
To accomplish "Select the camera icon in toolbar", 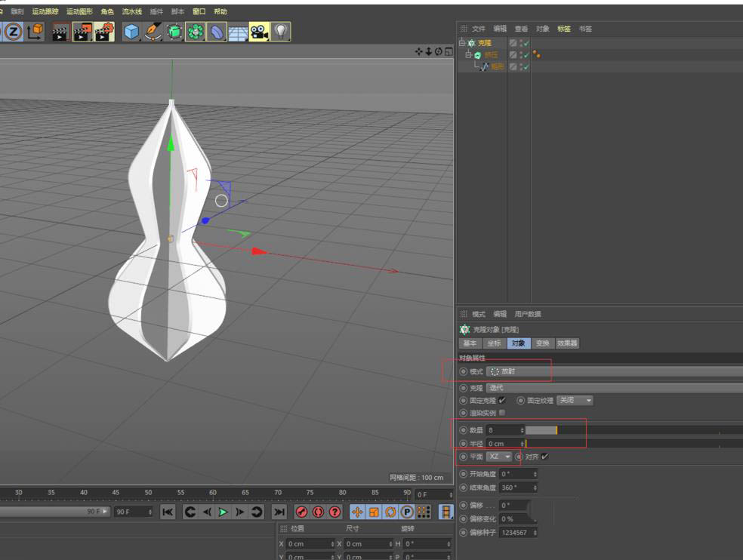I will click(258, 32).
